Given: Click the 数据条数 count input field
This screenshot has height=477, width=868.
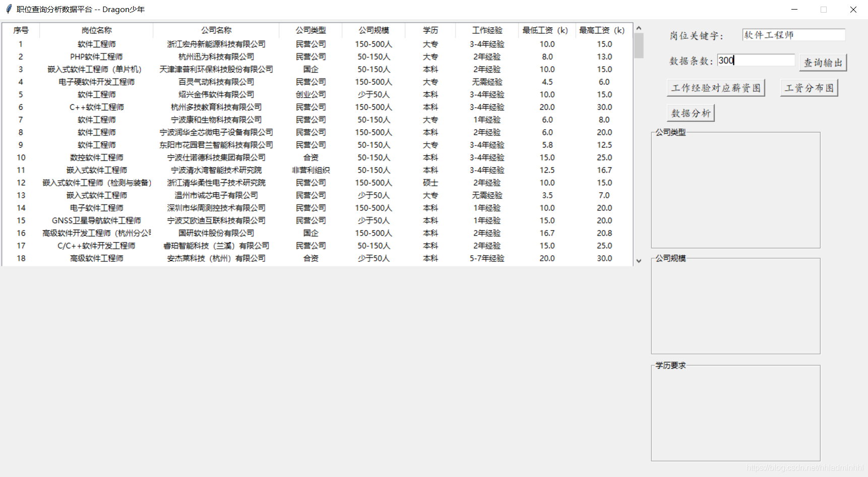Looking at the screenshot, I should coord(756,60).
